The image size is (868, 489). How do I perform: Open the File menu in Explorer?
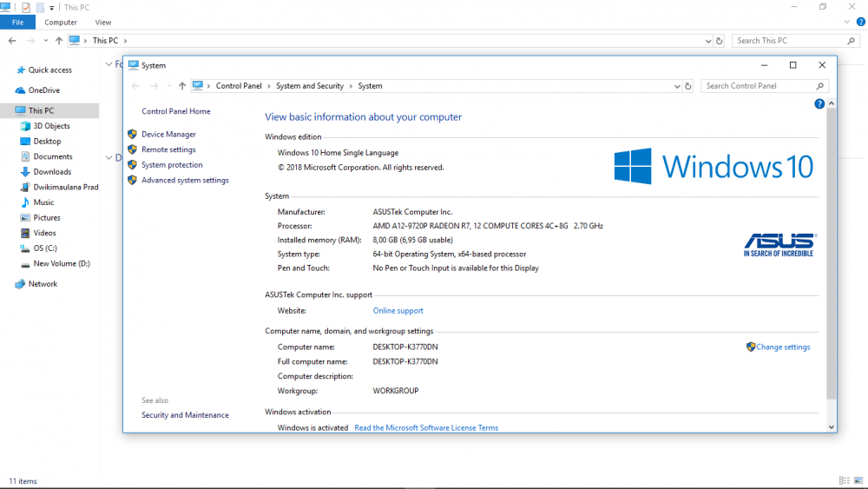tap(17, 23)
